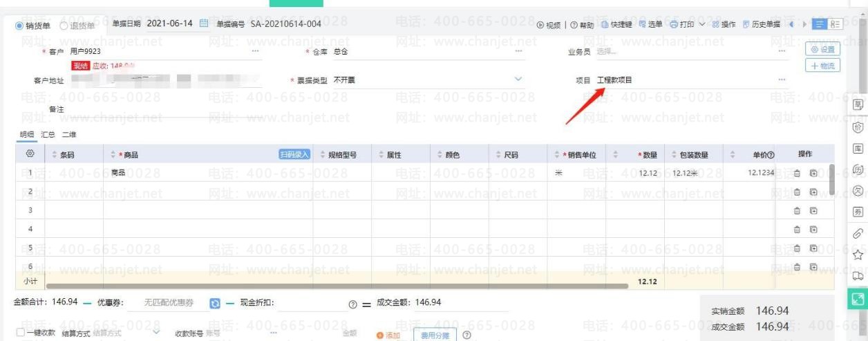Click 单价 help question icon
Viewport: 868px width, 341px height.
coord(770,155)
